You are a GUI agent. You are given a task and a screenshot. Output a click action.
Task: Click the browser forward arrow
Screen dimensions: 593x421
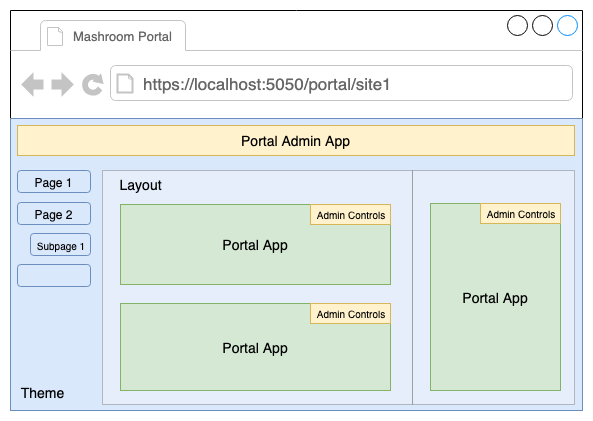[x=62, y=84]
